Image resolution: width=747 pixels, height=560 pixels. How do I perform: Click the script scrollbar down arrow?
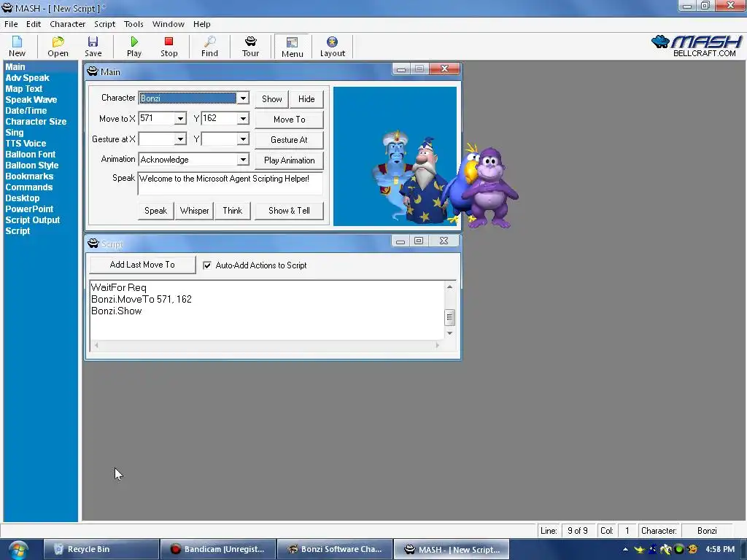click(449, 333)
